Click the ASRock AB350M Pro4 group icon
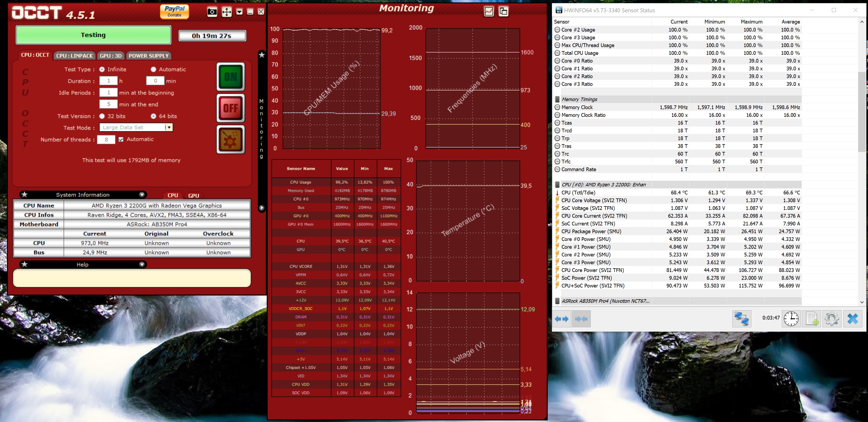Screen dimensions: 868x422 tap(557, 301)
